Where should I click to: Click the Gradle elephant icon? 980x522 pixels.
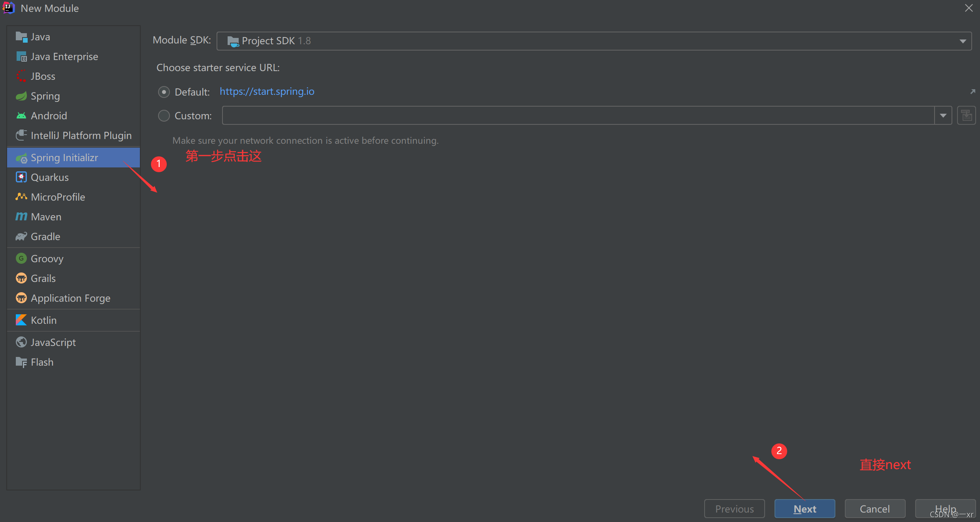(21, 237)
